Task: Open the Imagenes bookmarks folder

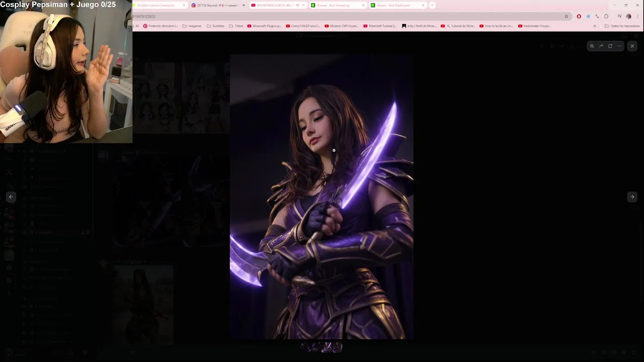Action: pos(192,26)
